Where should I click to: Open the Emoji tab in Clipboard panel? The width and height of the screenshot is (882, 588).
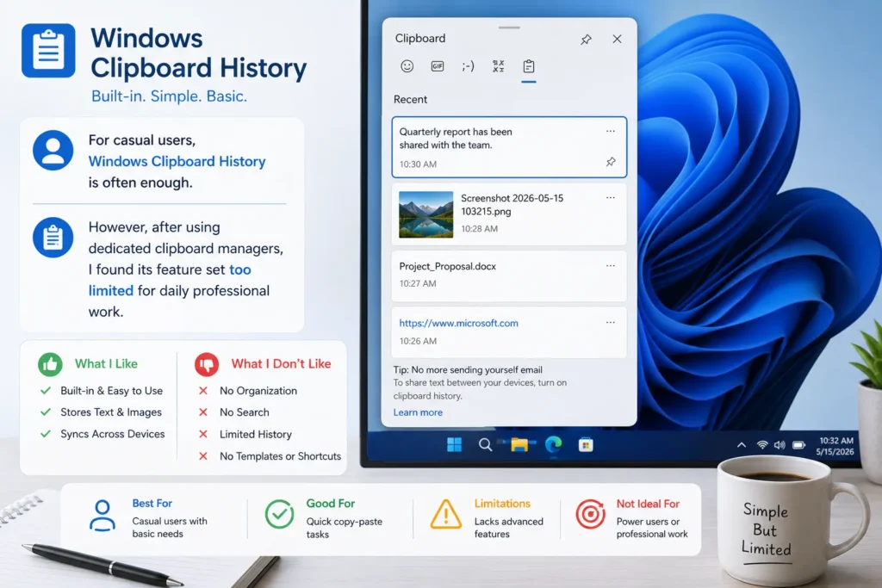click(407, 66)
